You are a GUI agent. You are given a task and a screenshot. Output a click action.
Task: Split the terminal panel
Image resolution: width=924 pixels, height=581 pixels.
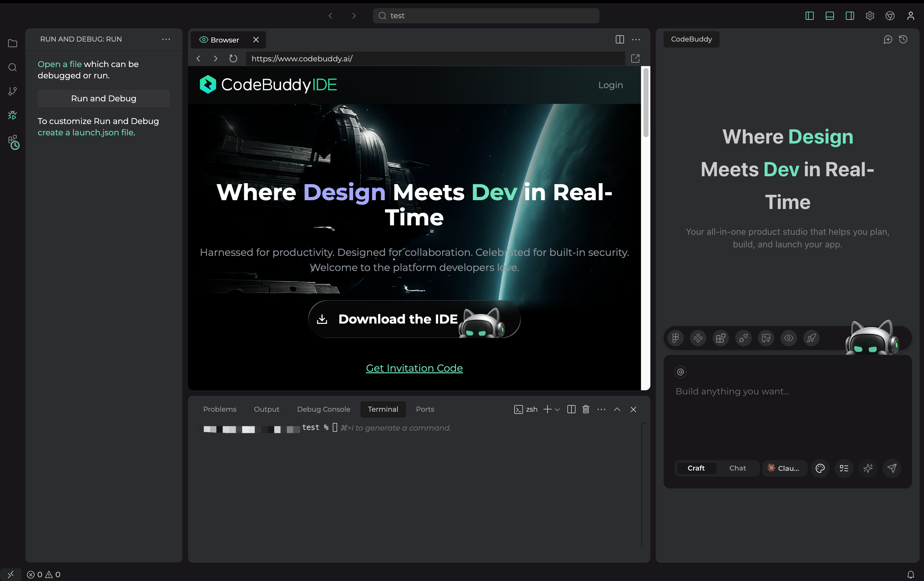click(x=571, y=409)
